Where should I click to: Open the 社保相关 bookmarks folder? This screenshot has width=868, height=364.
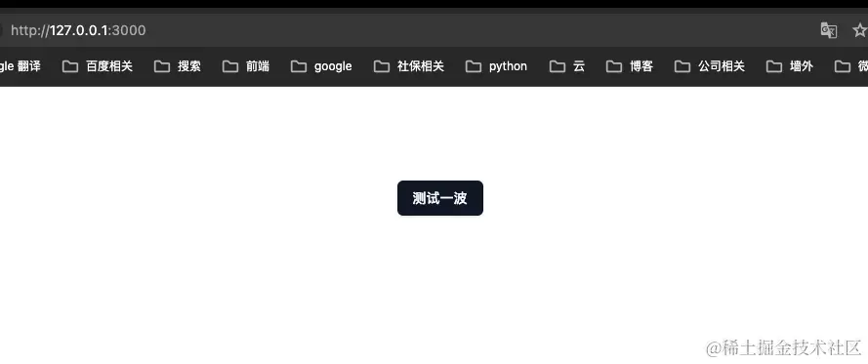click(x=408, y=66)
